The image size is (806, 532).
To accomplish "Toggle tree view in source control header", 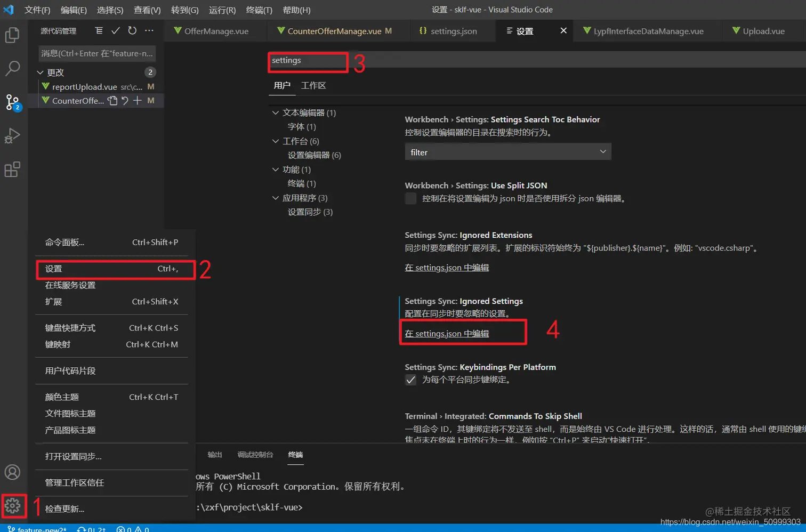I will (99, 31).
